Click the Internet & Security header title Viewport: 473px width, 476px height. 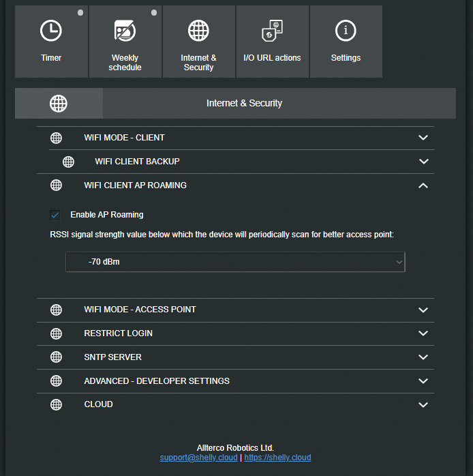point(244,104)
